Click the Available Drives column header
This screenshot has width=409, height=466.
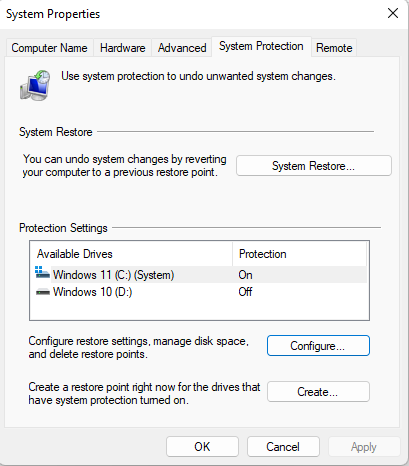[131, 254]
